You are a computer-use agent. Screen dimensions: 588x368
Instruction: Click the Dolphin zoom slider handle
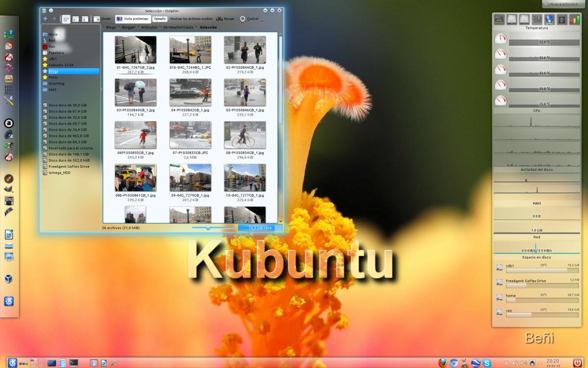pos(208,228)
